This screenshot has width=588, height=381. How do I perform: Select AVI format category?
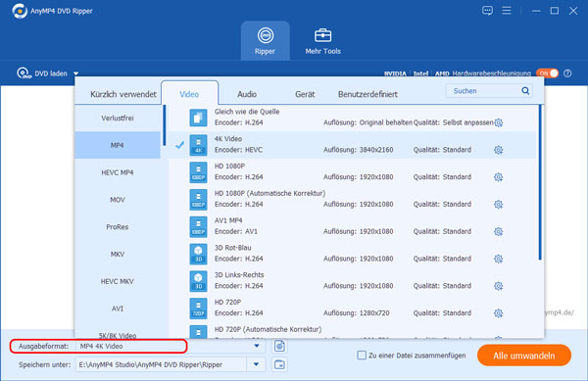[118, 309]
